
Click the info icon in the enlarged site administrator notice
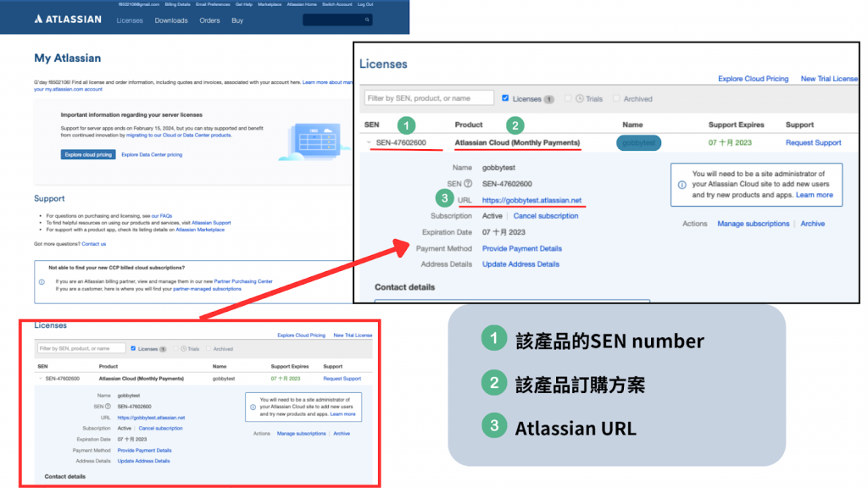682,185
